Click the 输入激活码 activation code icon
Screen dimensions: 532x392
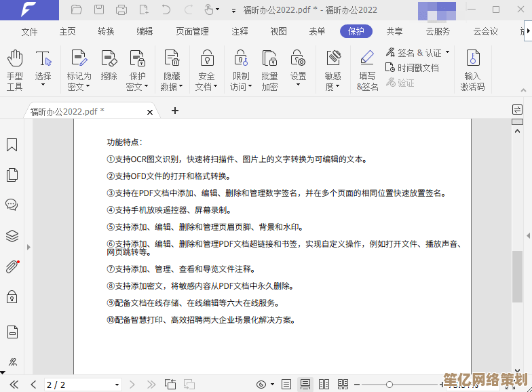[x=472, y=70]
